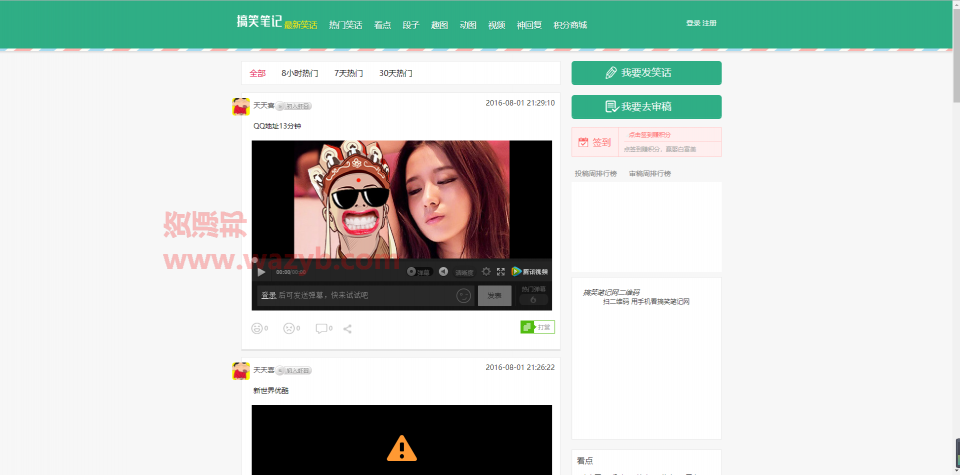The image size is (960, 475).
Task: Open the 看点 nav item
Action: pos(383,25)
